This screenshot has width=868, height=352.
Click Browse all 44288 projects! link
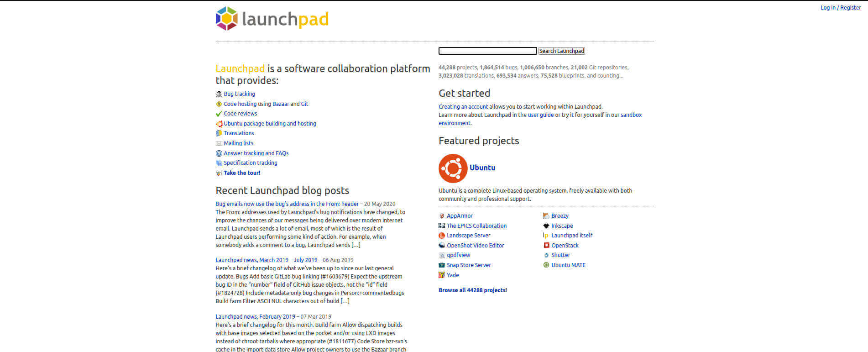click(x=473, y=290)
